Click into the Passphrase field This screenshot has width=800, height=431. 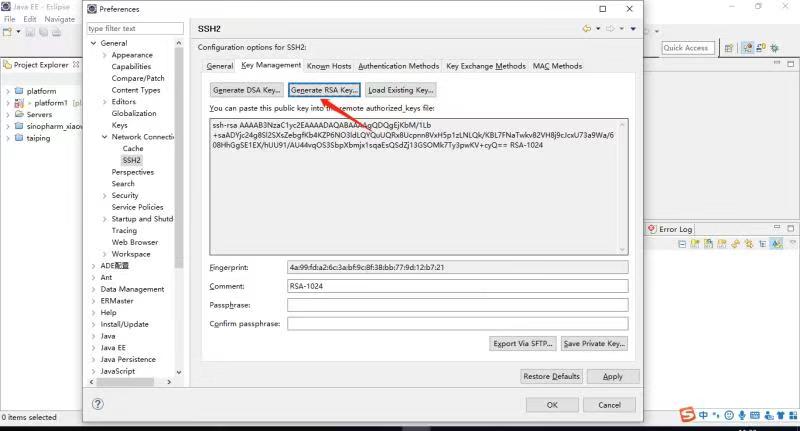[x=458, y=305]
